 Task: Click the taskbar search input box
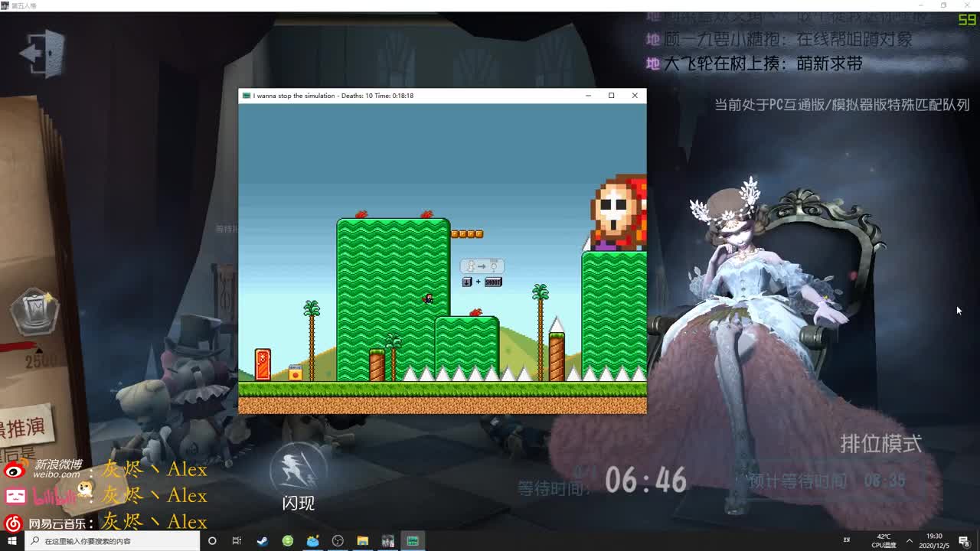coord(115,541)
